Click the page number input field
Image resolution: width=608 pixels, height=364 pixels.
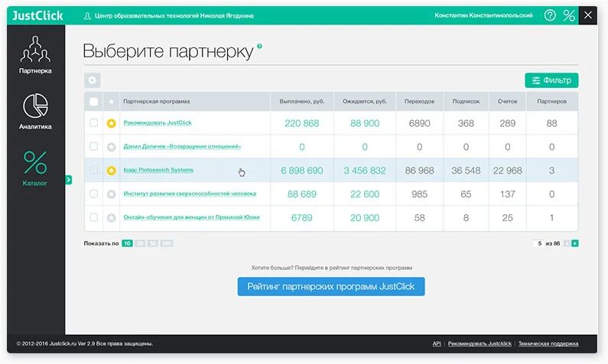[x=538, y=243]
